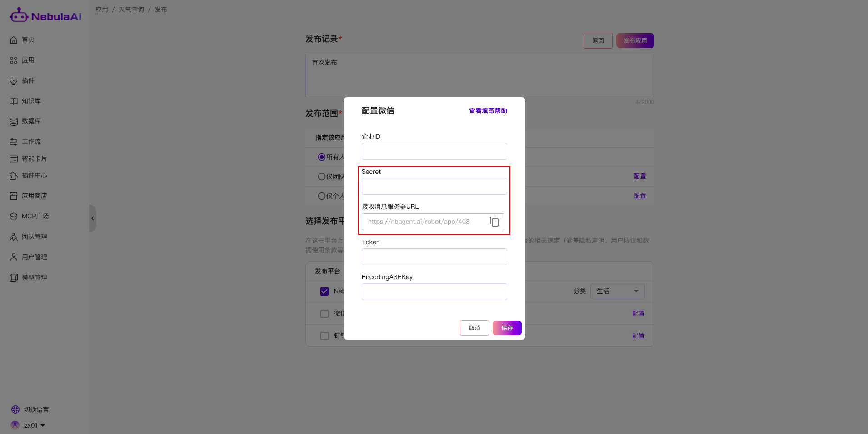Open the 插件中心 puzzle icon
The width and height of the screenshot is (868, 434).
[14, 176]
